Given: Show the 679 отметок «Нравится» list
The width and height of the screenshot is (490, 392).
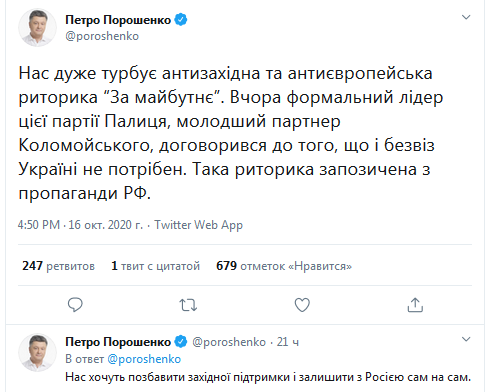Looking at the screenshot, I should coord(284,266).
